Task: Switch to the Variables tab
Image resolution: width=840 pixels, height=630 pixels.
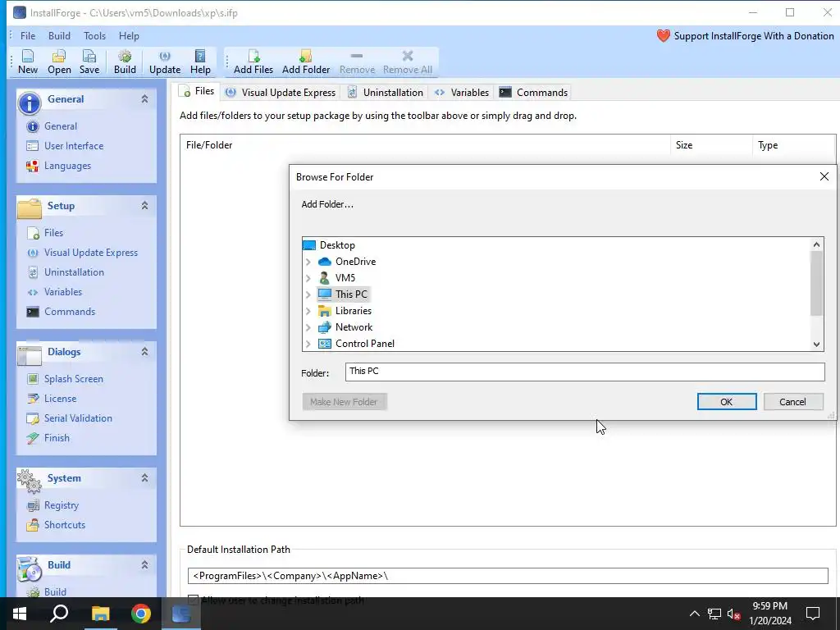Action: (462, 93)
